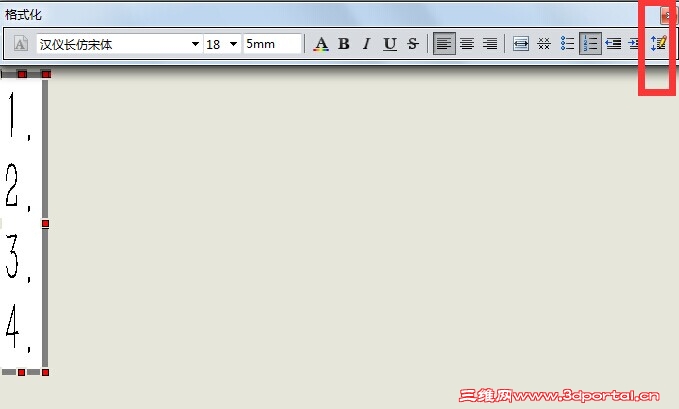Select left text alignment
The width and height of the screenshot is (679, 409).
click(x=444, y=44)
